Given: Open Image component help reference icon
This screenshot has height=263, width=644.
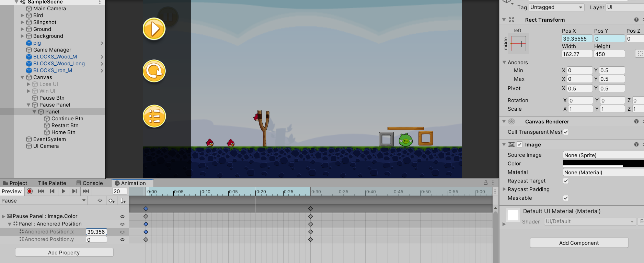Looking at the screenshot, I should click(636, 144).
